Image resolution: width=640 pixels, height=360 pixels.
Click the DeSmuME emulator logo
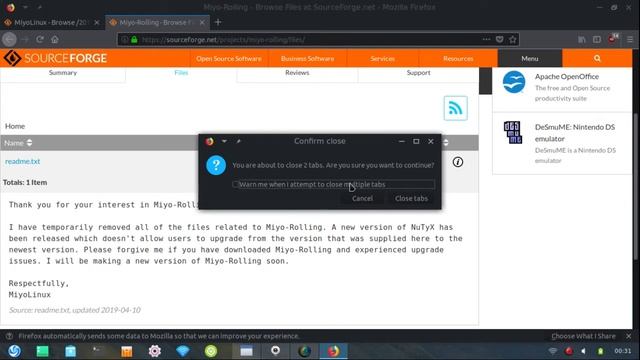click(513, 132)
